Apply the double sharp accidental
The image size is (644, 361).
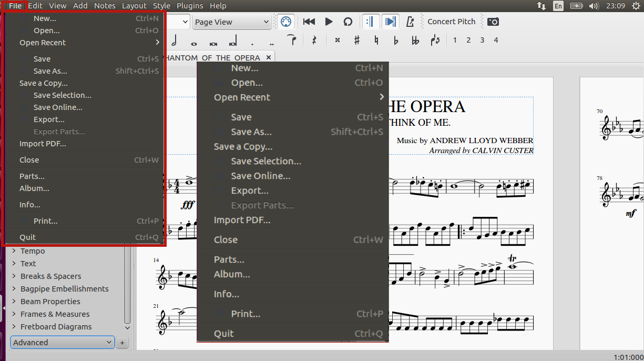338,41
